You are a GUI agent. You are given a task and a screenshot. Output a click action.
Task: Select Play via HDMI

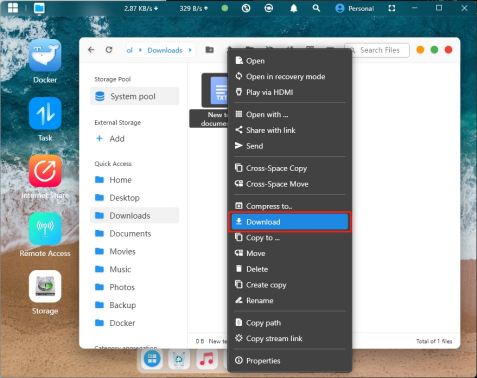(289, 92)
